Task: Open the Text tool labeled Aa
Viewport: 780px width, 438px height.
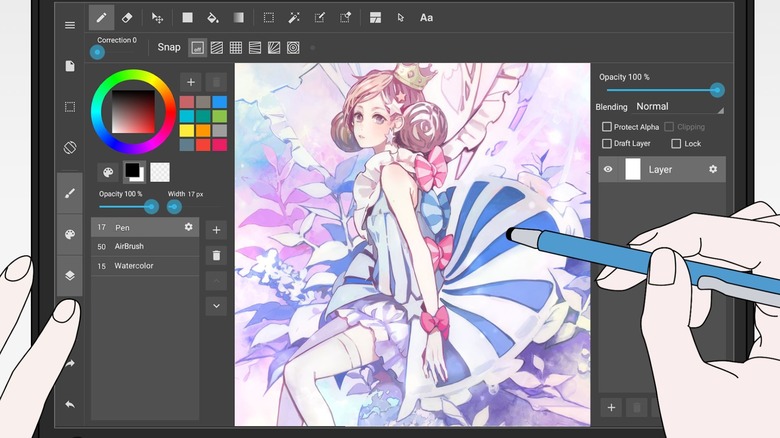Action: tap(426, 18)
